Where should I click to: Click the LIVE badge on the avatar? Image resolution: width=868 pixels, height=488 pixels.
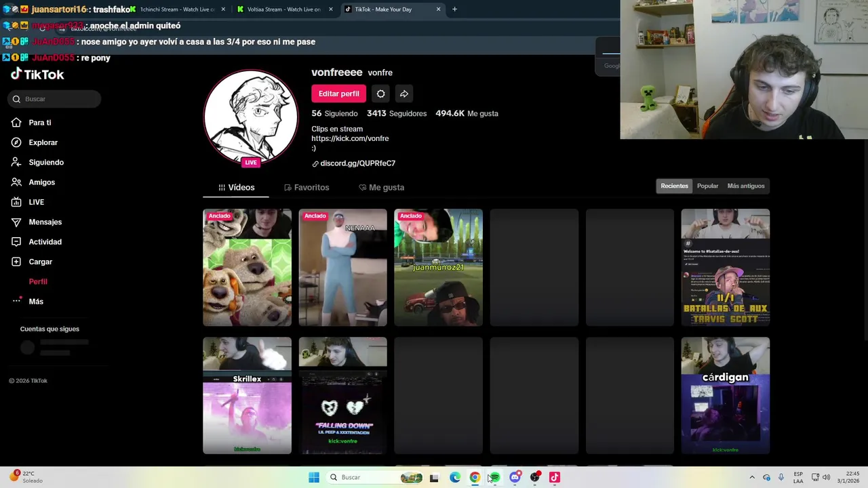tap(251, 163)
